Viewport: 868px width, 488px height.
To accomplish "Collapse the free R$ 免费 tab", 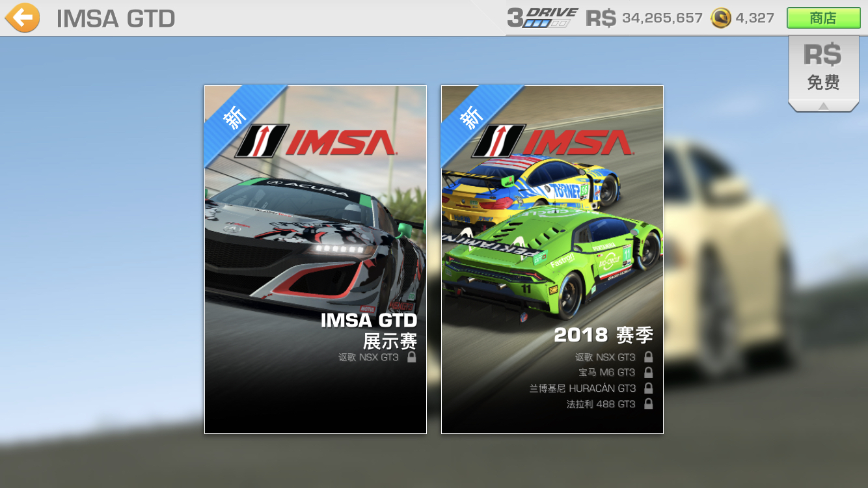I will (824, 74).
